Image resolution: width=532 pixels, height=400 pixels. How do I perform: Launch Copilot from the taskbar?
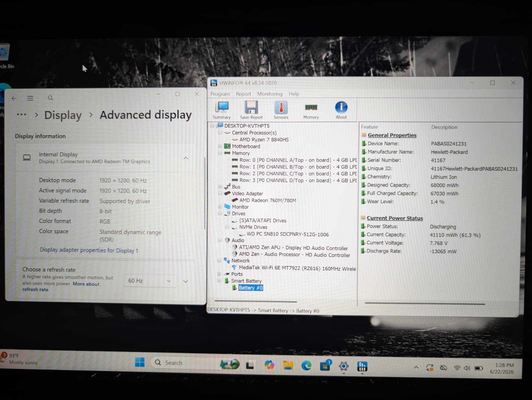[x=269, y=365]
